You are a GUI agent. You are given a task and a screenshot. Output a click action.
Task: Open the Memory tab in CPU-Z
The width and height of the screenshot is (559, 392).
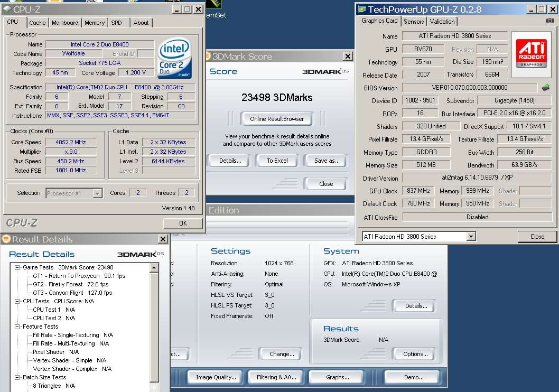95,23
